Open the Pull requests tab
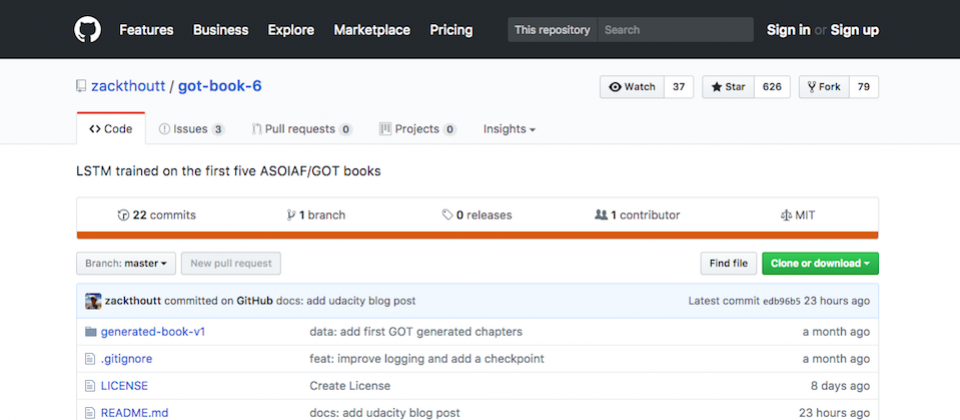The image size is (960, 420). point(302,129)
